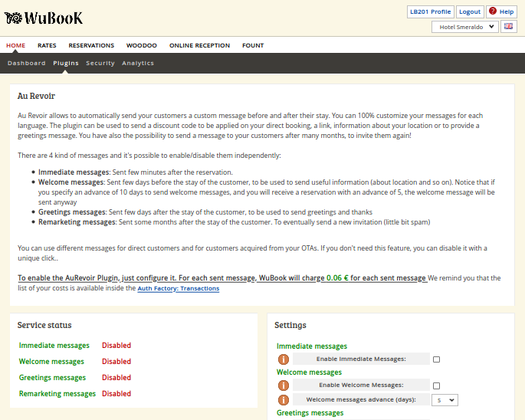Click the bold 'Greetings messages' bullet item
The height and width of the screenshot is (420, 525).
(x=72, y=212)
